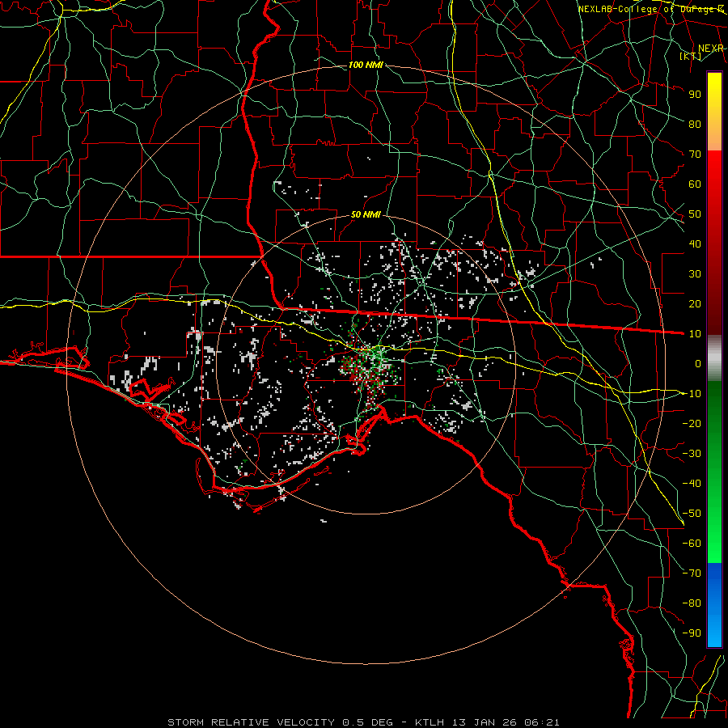Image resolution: width=728 pixels, height=728 pixels.
Task: Click the 0 value on velocity scale
Action: [698, 363]
